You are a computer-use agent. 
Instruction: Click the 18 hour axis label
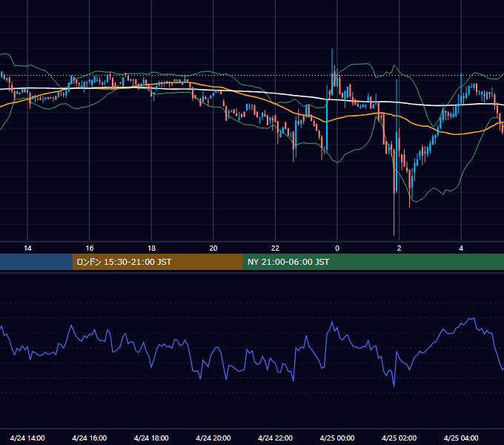click(151, 248)
